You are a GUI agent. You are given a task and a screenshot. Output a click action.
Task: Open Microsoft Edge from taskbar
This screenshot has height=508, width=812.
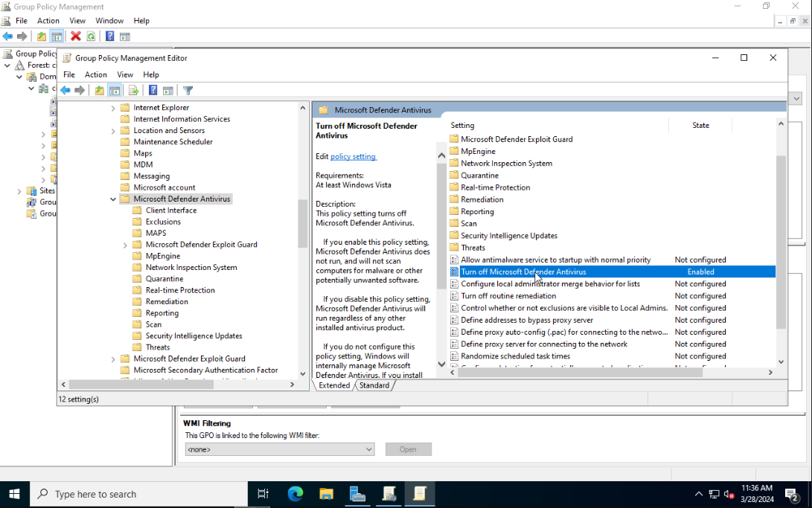(295, 494)
